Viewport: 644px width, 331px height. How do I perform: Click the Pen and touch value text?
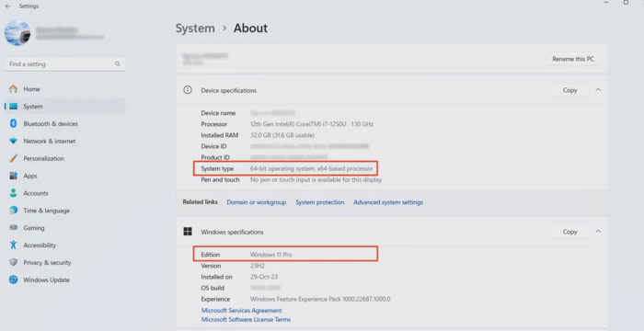[x=316, y=179]
